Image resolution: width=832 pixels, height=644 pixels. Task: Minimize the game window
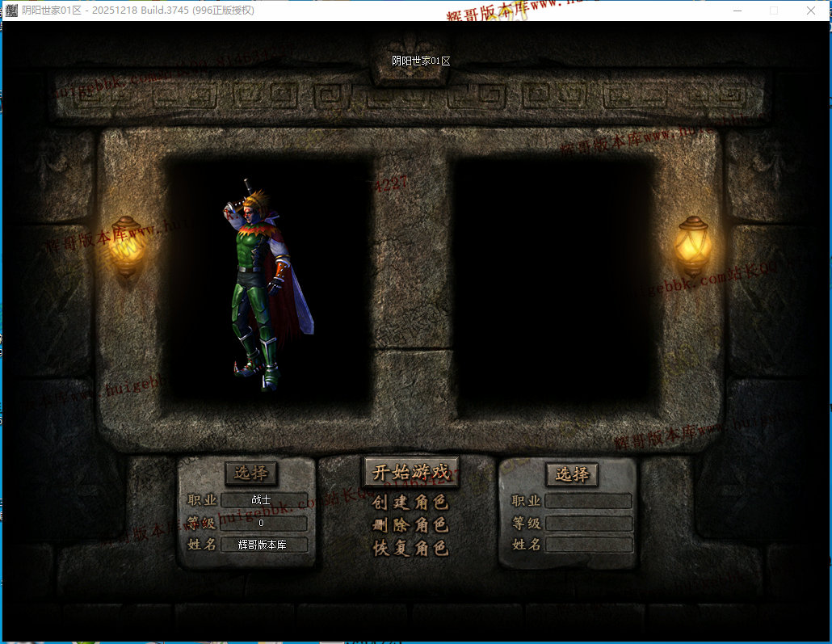pyautogui.click(x=736, y=11)
